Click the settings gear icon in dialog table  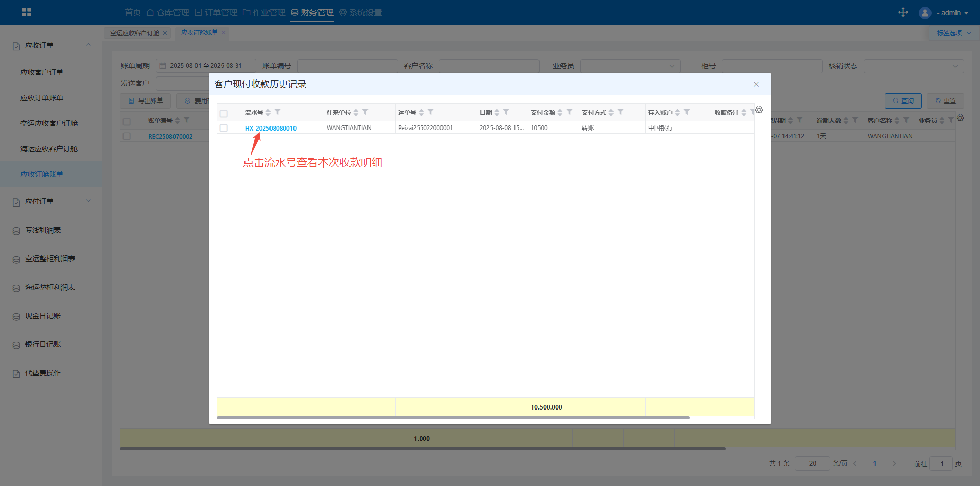(x=759, y=110)
